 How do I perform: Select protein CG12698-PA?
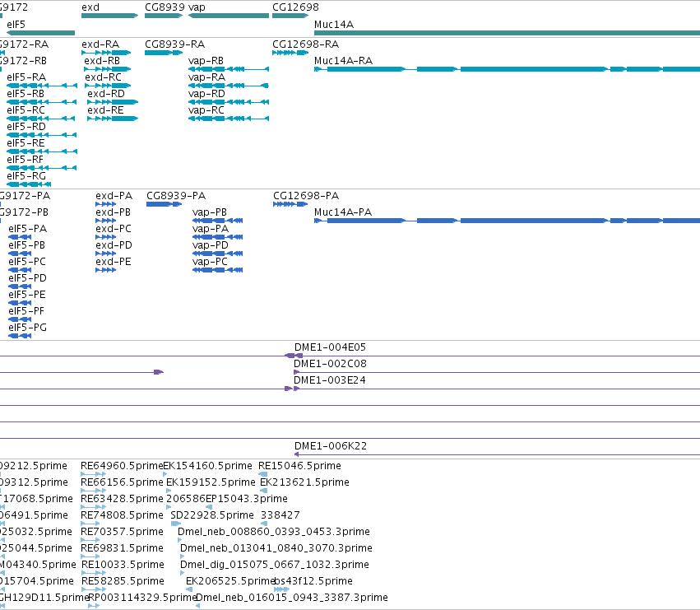pyautogui.click(x=290, y=205)
